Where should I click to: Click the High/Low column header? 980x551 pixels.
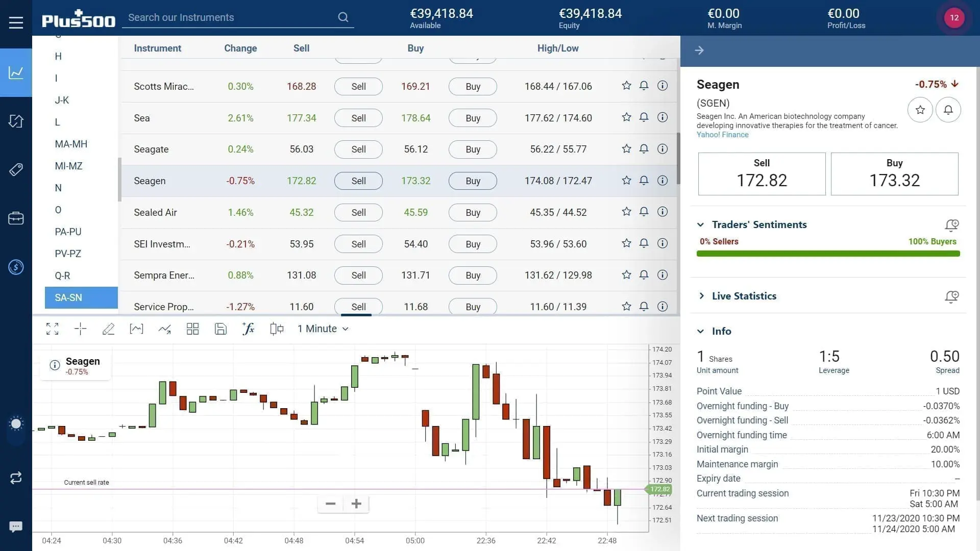[558, 48]
